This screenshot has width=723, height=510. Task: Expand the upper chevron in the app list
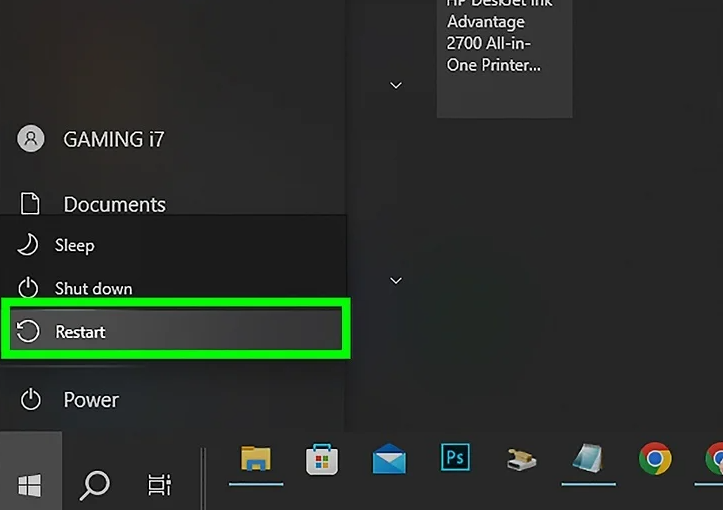tap(396, 85)
